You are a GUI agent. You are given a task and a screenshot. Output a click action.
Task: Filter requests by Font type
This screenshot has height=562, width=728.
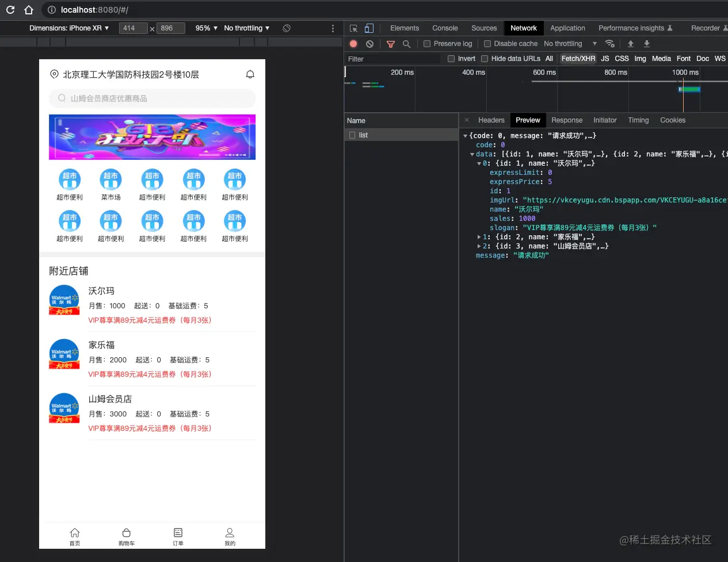click(684, 59)
